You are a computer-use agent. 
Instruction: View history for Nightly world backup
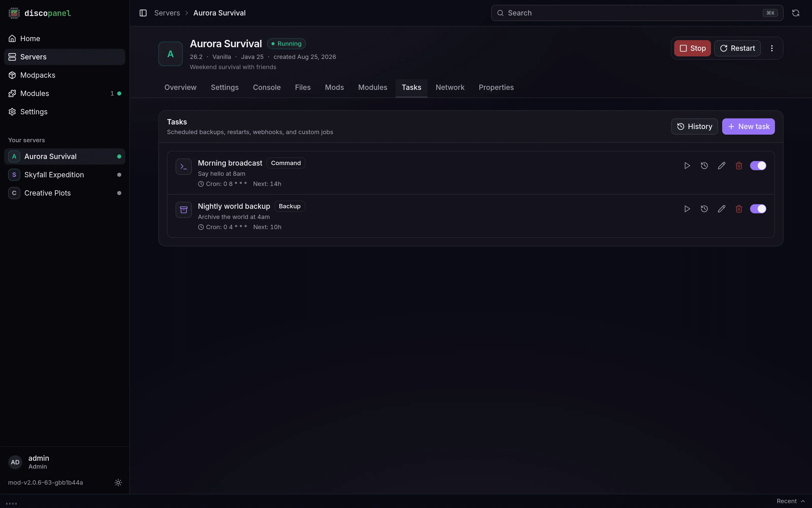[x=704, y=209]
